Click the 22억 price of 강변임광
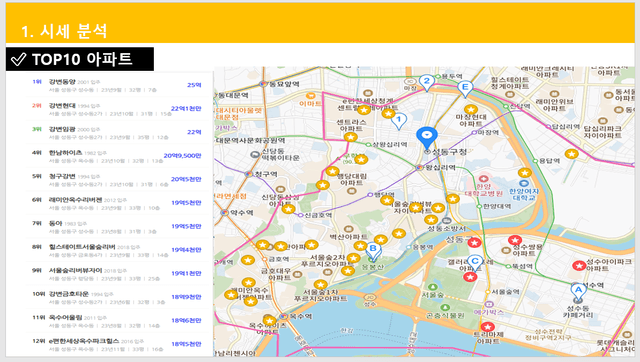The height and width of the screenshot is (362, 640). pos(194,132)
